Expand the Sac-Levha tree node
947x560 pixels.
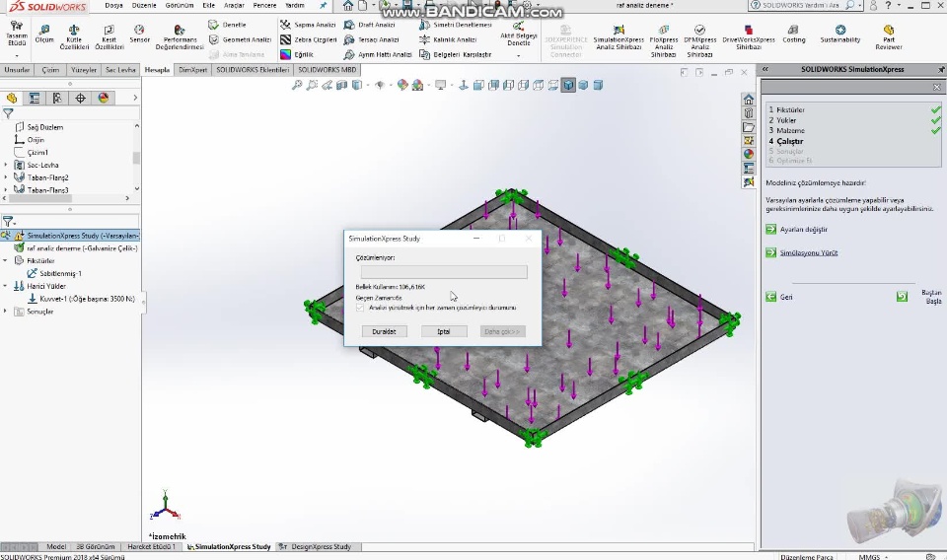6,165
